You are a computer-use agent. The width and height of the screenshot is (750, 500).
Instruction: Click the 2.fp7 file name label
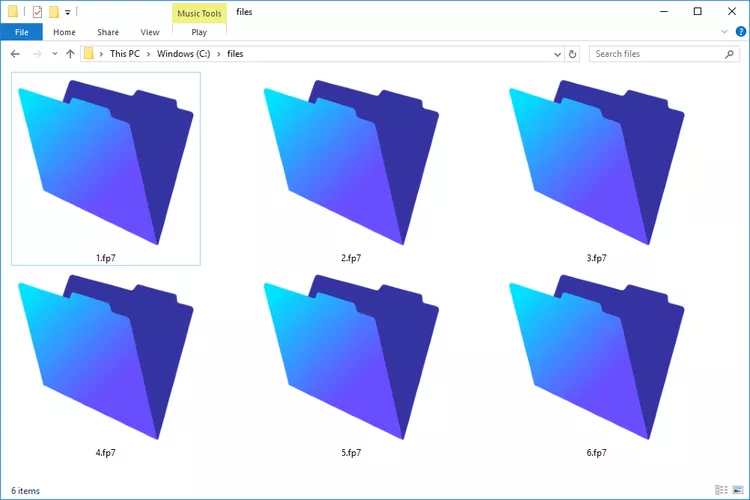point(351,258)
